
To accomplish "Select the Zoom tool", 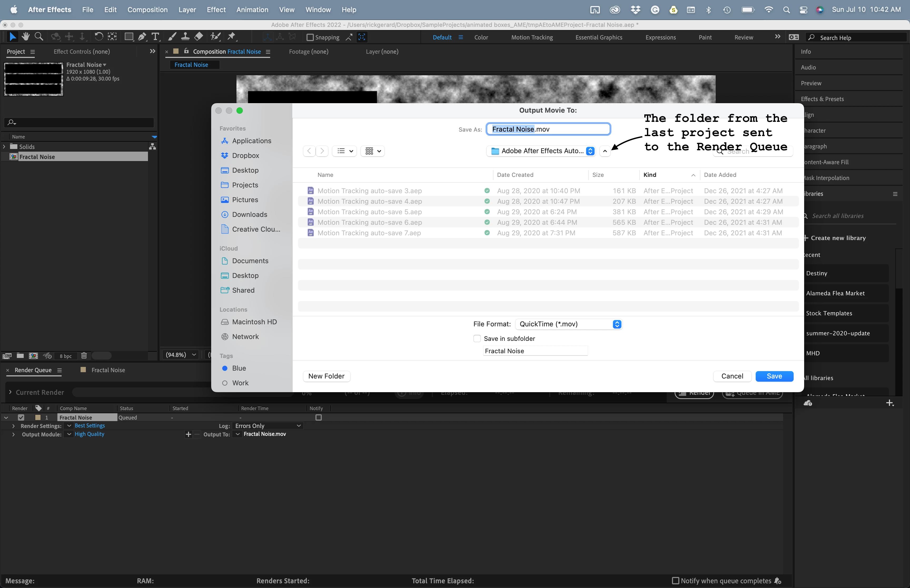I will point(38,37).
